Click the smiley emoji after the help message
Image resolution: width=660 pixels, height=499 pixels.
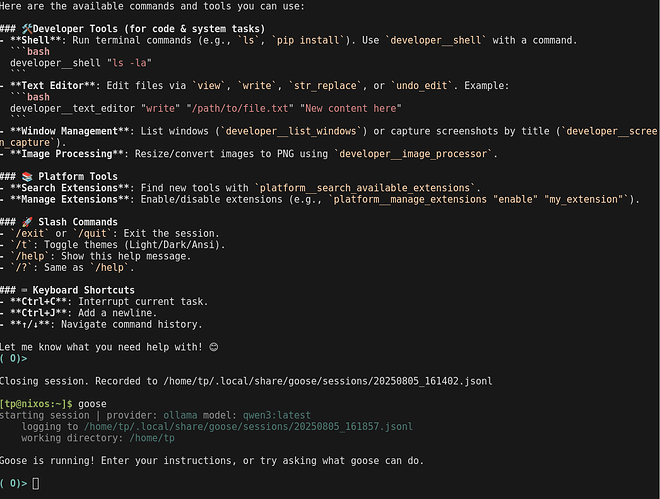coord(213,346)
